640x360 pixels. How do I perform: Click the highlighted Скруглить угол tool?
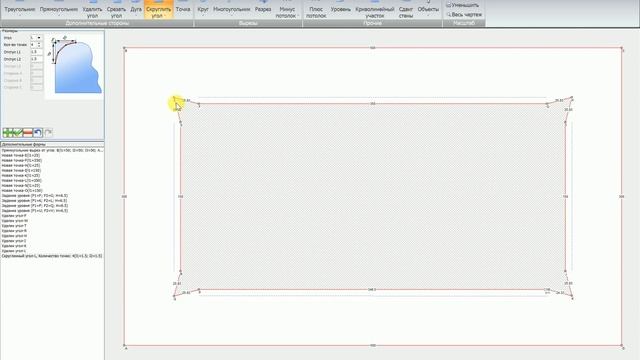click(x=158, y=10)
